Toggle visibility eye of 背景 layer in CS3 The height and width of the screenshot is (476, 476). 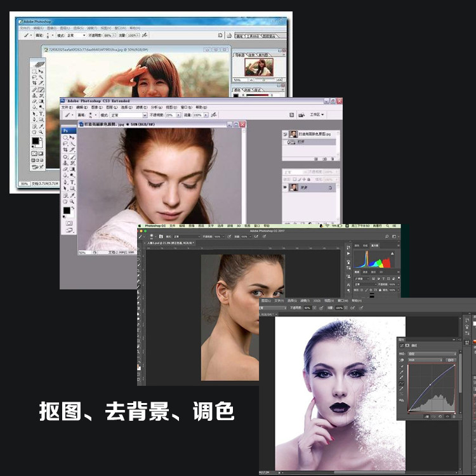(286, 187)
